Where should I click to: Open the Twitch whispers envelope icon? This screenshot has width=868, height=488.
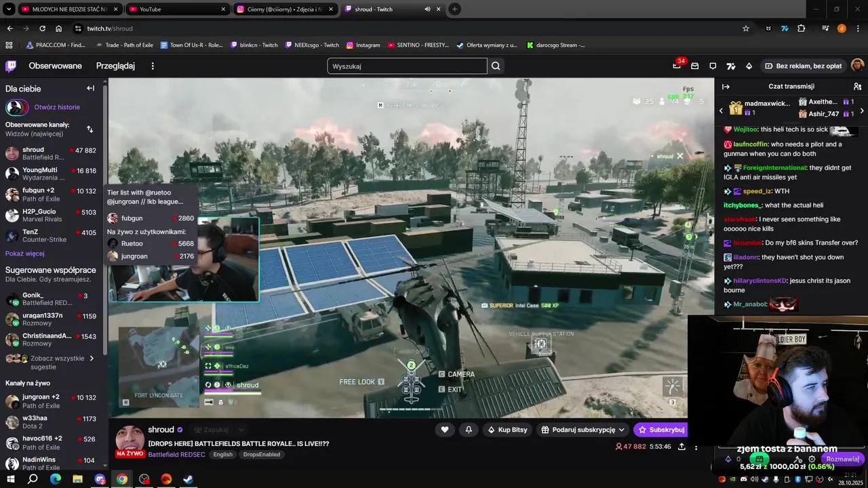(x=695, y=66)
